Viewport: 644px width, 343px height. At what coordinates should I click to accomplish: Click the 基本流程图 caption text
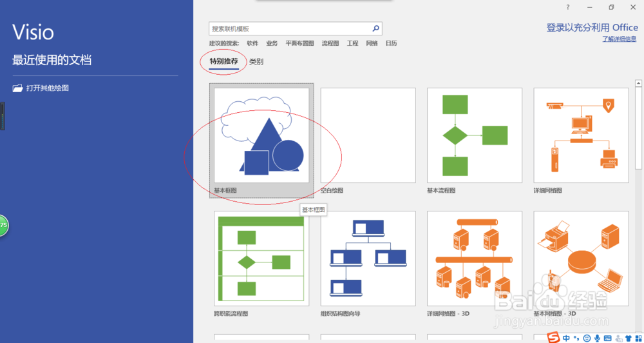(x=441, y=191)
